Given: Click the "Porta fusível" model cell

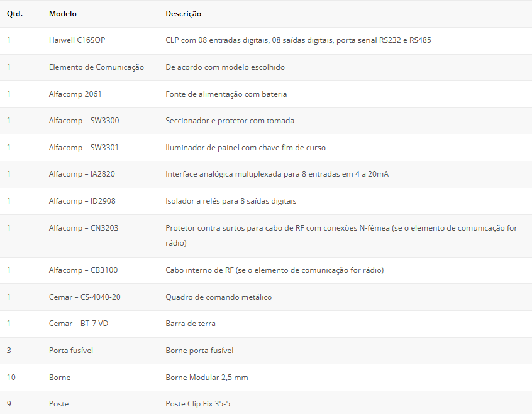Looking at the screenshot, I should [71, 351].
